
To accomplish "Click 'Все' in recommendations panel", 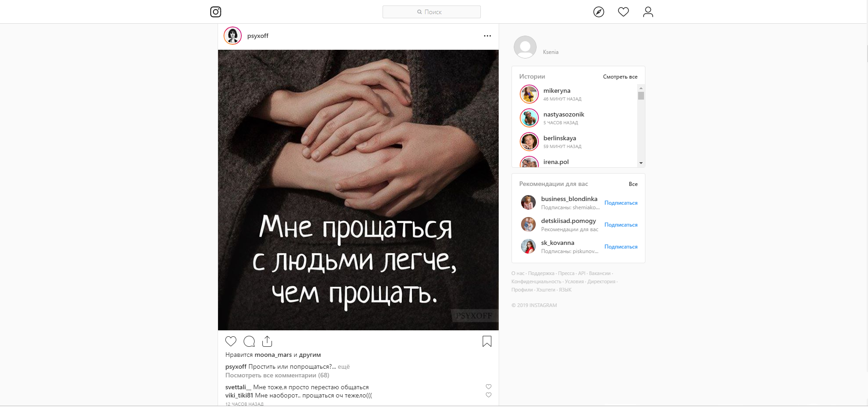I will pyautogui.click(x=633, y=184).
